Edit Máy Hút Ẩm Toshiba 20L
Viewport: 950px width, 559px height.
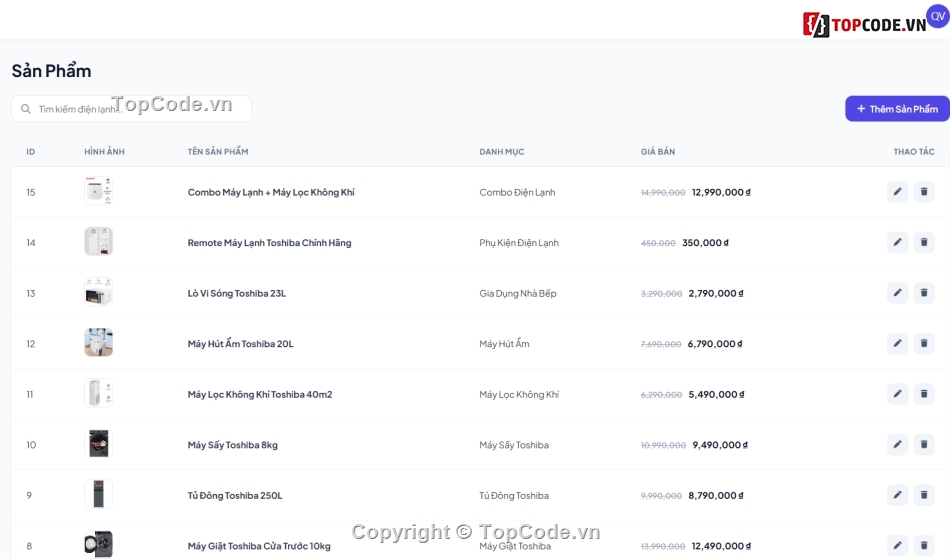tap(897, 343)
